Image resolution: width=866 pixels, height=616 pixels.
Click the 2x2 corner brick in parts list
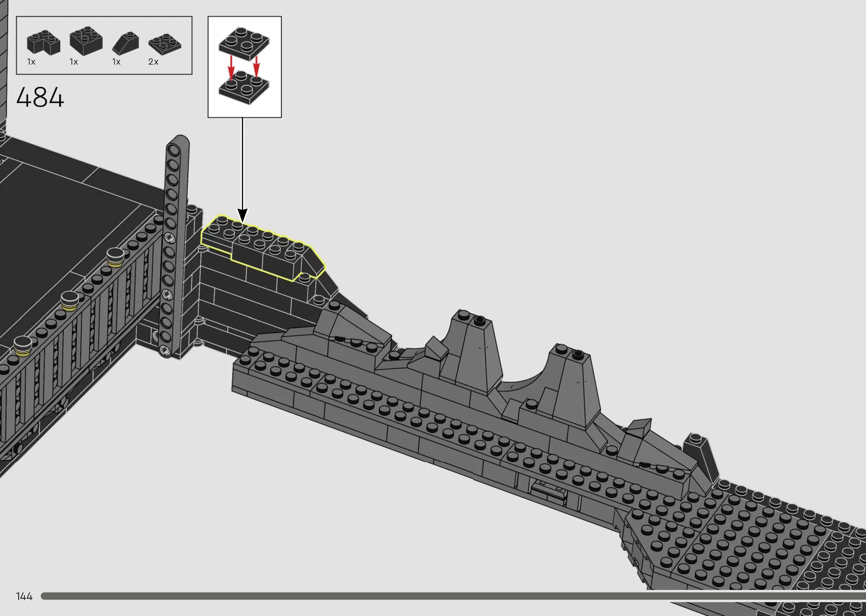[44, 42]
